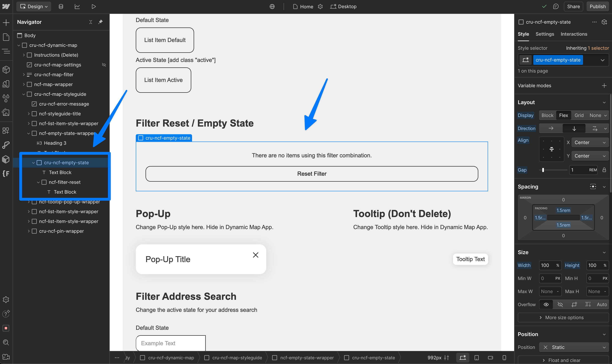Click the create component cube icon
The height and width of the screenshot is (364, 612).
coord(604,22)
